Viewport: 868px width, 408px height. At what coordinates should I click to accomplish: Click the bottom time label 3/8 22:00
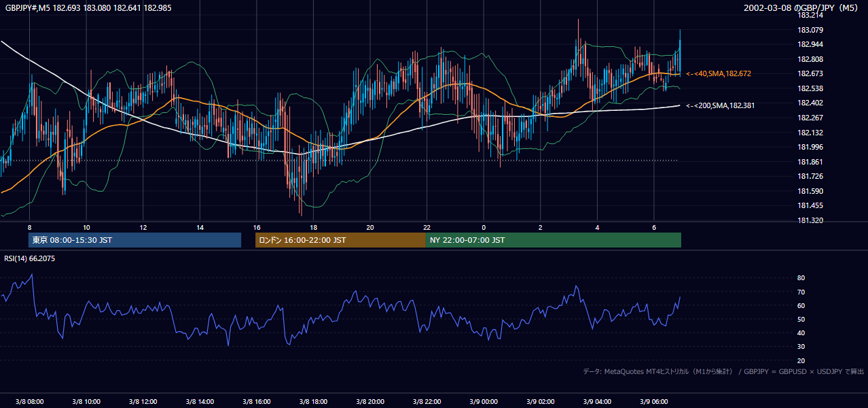[427, 401]
